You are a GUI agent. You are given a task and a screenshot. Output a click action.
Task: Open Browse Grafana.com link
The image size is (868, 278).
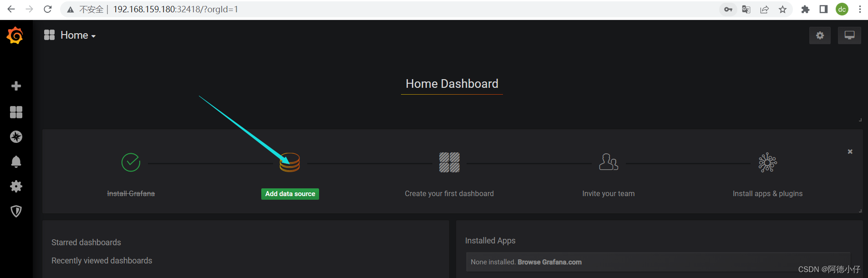549,262
